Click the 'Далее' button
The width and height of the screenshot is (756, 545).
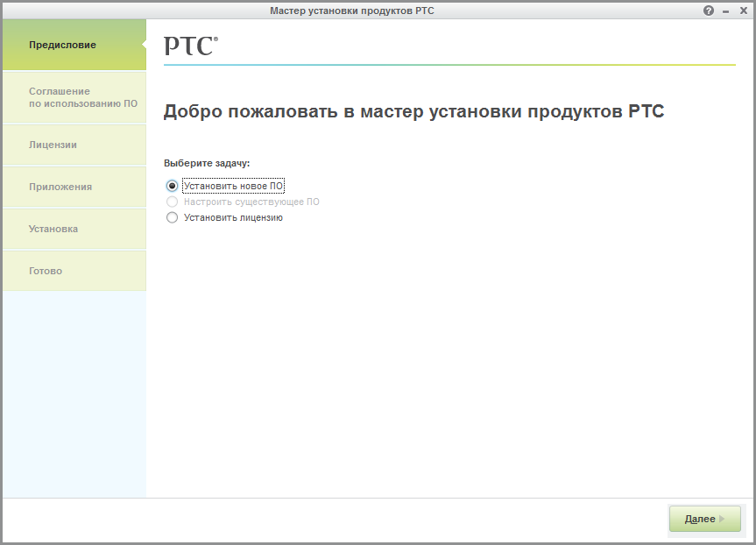[705, 519]
